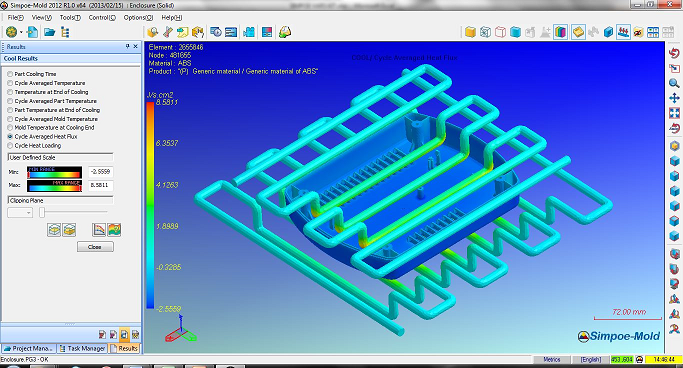Open the Tools menu

point(70,17)
